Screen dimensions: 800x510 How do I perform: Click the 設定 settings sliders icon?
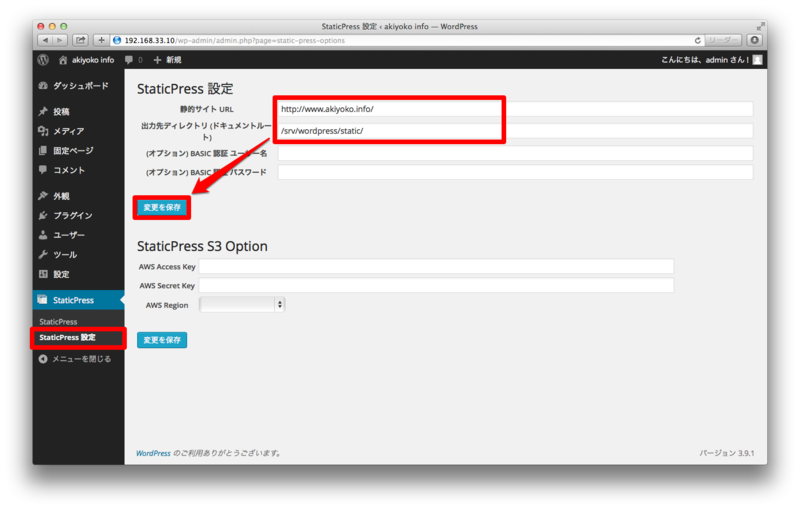[43, 274]
